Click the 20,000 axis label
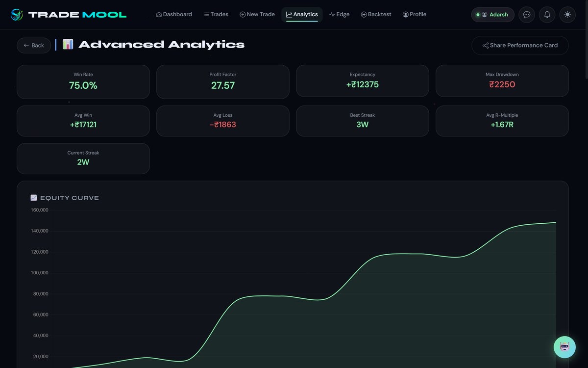Viewport: 588px width, 368px height. 41,357
